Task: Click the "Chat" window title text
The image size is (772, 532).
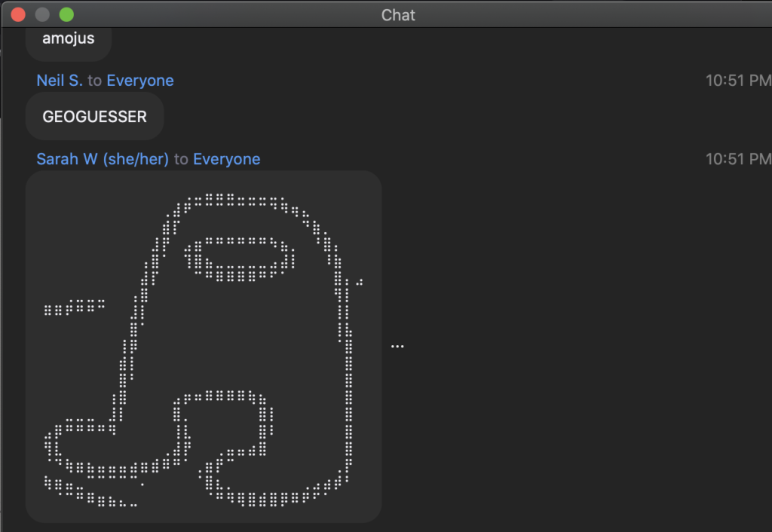Action: coord(398,15)
